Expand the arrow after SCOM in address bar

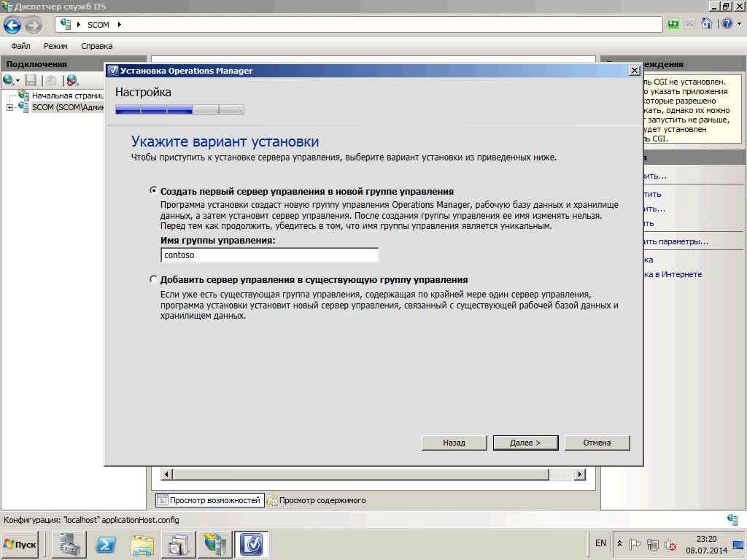point(119,24)
